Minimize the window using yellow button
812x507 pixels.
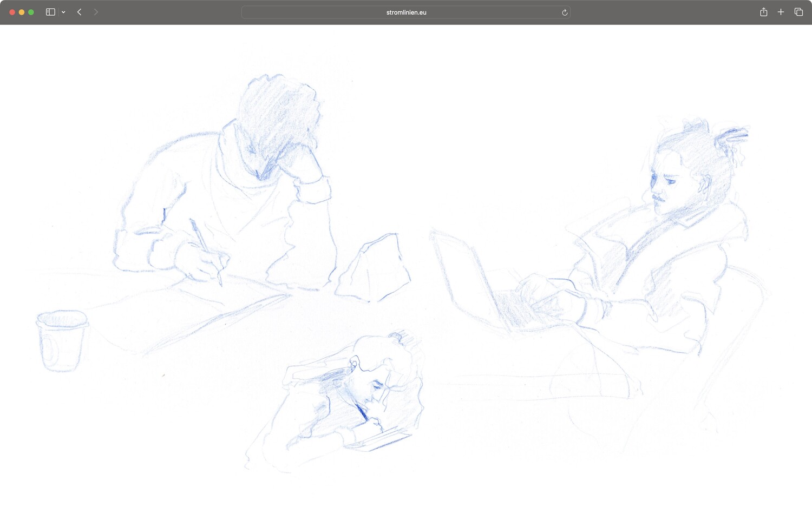[22, 12]
